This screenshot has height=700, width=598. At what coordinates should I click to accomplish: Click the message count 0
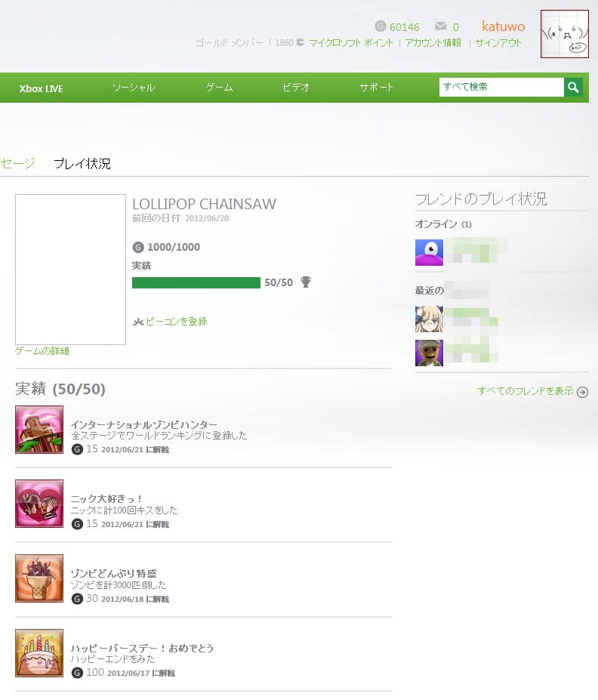[455, 27]
